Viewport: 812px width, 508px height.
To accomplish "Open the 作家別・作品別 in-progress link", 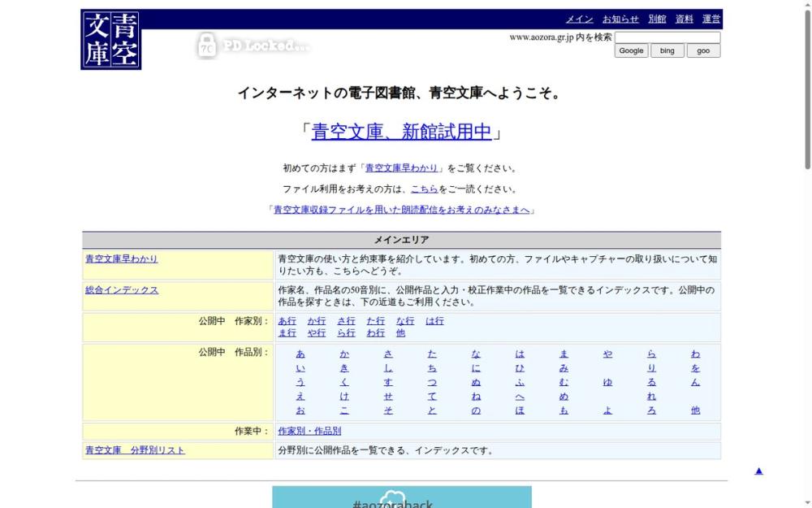I will point(309,432).
